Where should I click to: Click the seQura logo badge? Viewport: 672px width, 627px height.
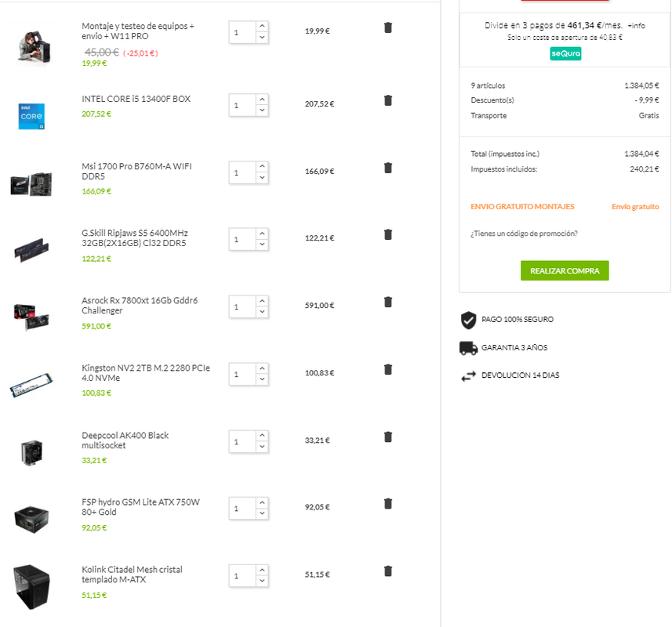tap(565, 53)
